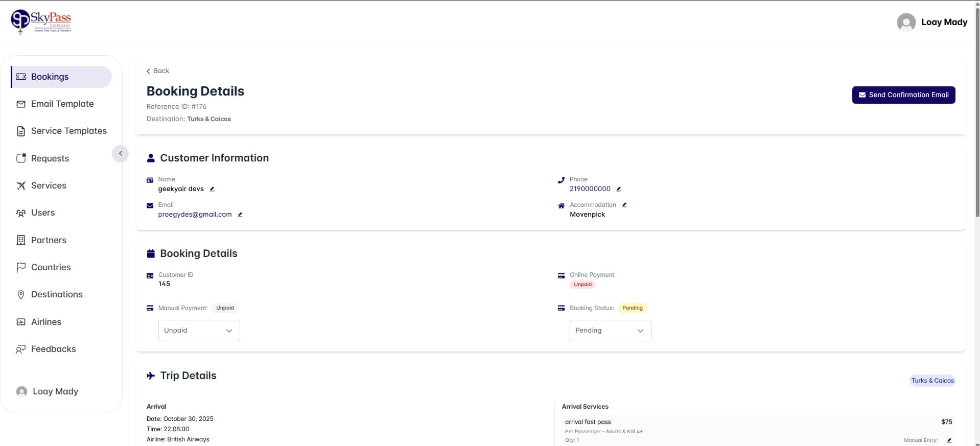Click the Turks & Caicos badge

(x=932, y=381)
